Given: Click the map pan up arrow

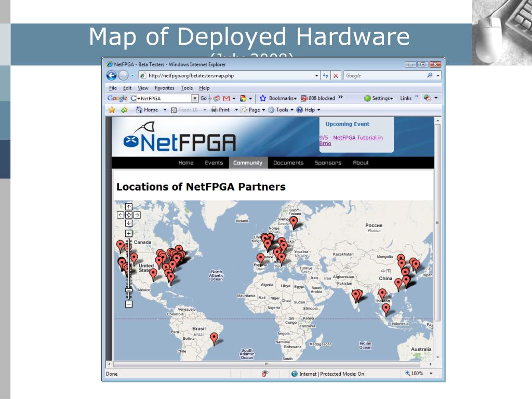Looking at the screenshot, I should click(129, 207).
